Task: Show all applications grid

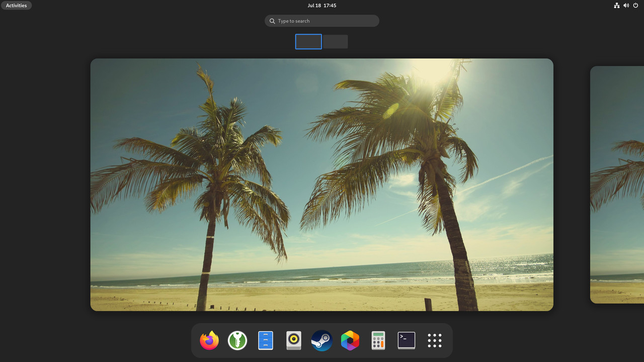Action: 435,340
